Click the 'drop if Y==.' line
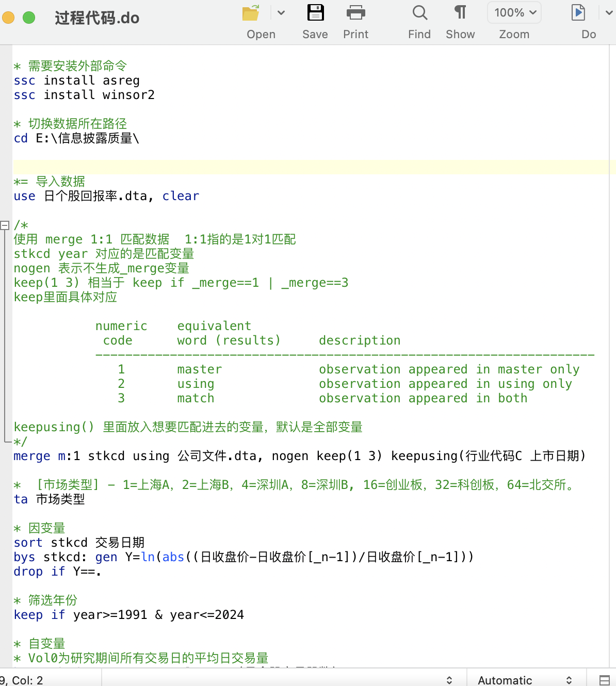 (57, 571)
